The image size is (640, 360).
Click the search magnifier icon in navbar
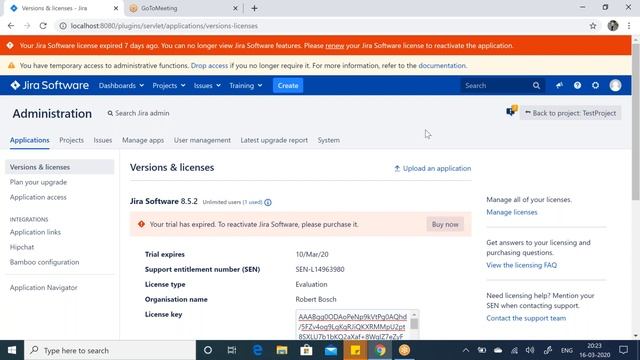[536, 85]
